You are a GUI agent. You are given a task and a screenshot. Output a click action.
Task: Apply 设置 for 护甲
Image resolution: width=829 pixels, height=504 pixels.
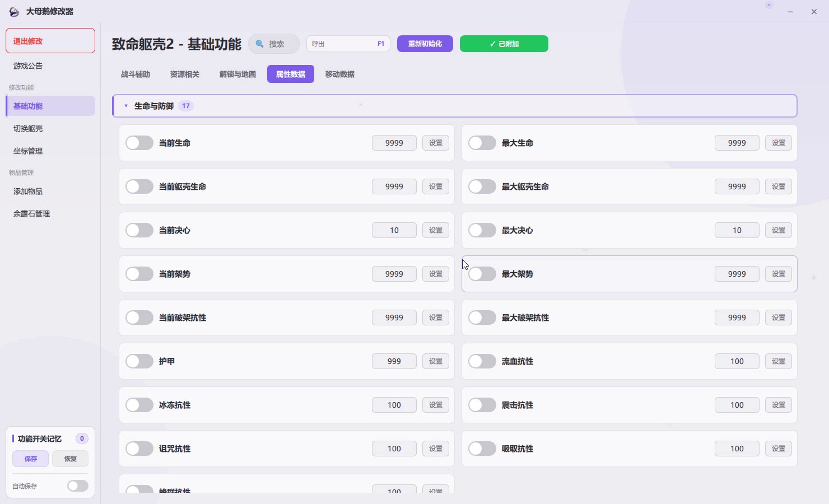tap(436, 361)
